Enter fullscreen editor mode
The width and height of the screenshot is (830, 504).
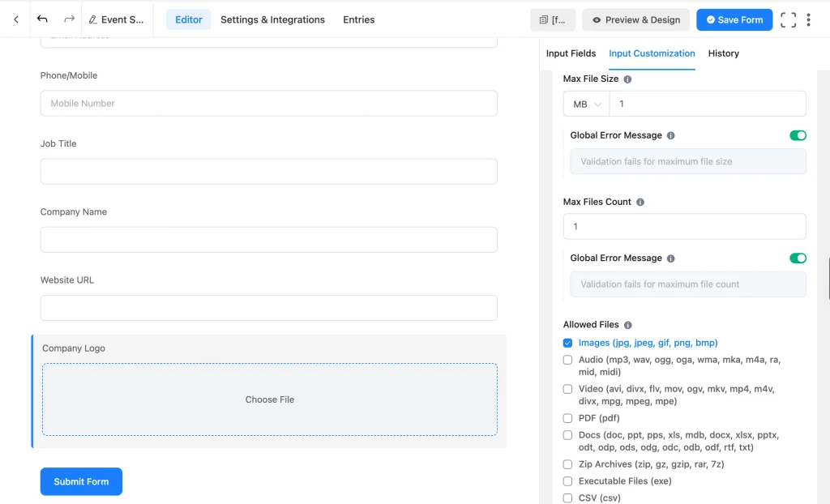coord(788,19)
